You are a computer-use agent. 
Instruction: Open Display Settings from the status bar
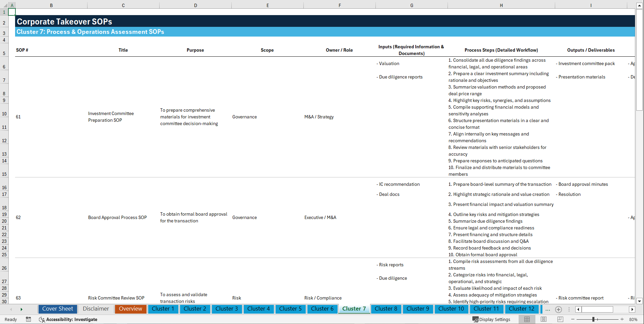[491, 319]
